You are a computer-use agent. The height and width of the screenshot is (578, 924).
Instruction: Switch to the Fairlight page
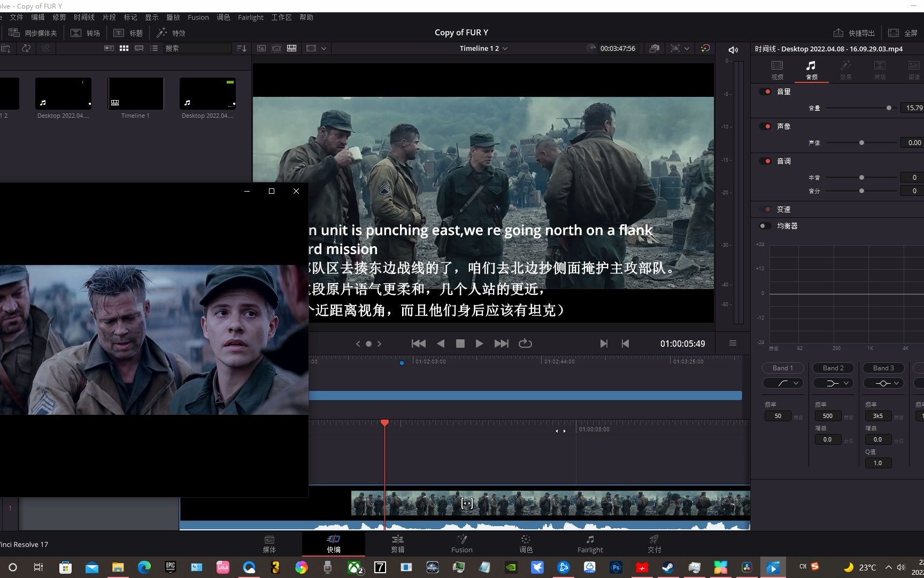tap(590, 544)
